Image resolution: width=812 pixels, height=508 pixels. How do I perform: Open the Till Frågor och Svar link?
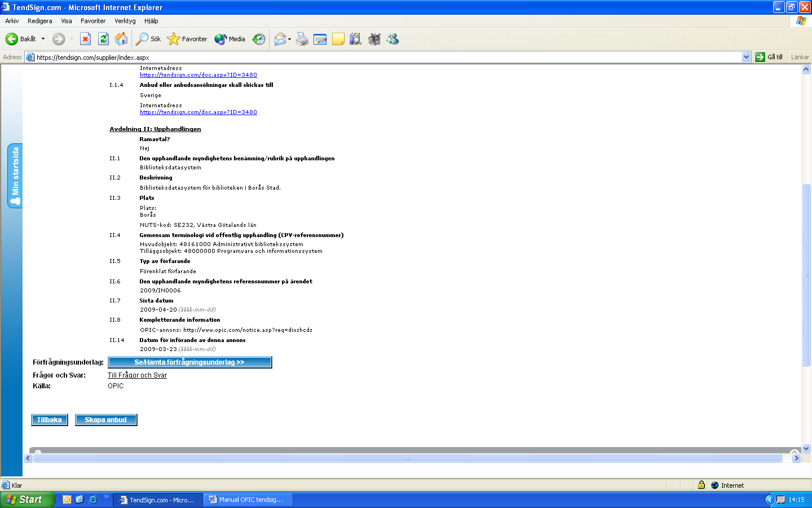click(x=137, y=375)
